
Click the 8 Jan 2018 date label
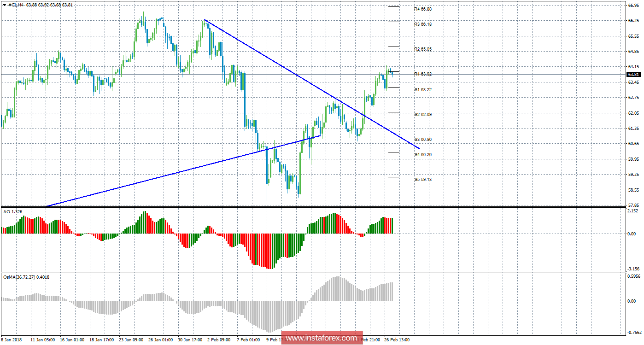(12, 340)
